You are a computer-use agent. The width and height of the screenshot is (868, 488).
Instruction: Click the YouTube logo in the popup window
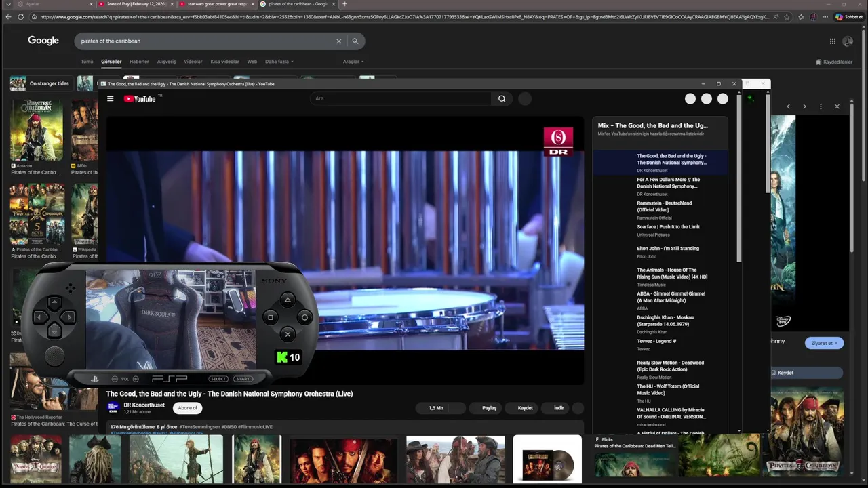coord(140,99)
